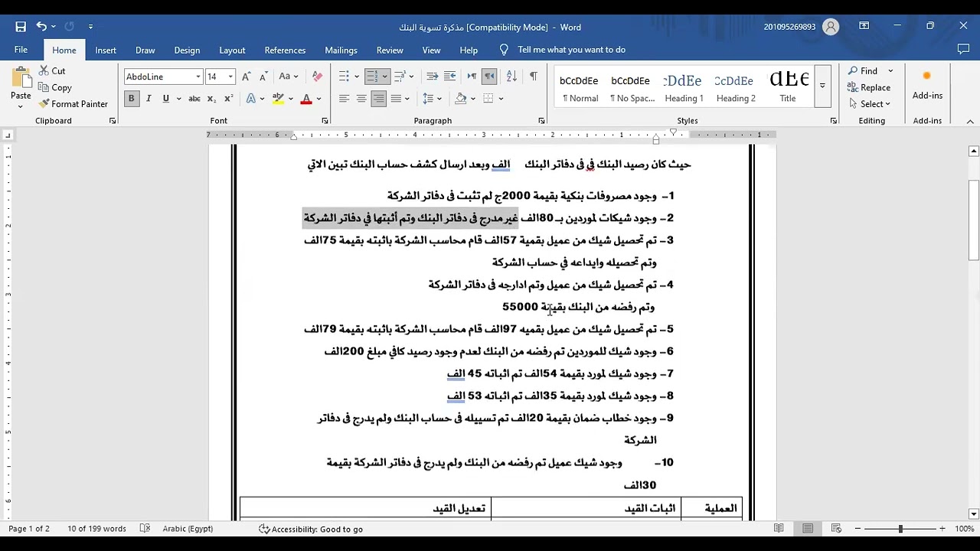This screenshot has width=980, height=551.
Task: Decrease paragraph indent
Action: pyautogui.click(x=432, y=77)
